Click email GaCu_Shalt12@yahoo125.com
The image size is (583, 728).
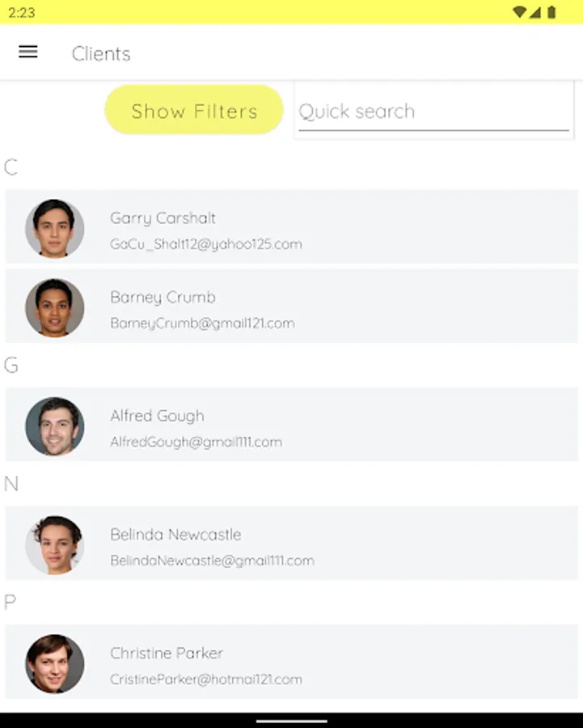[x=206, y=244]
